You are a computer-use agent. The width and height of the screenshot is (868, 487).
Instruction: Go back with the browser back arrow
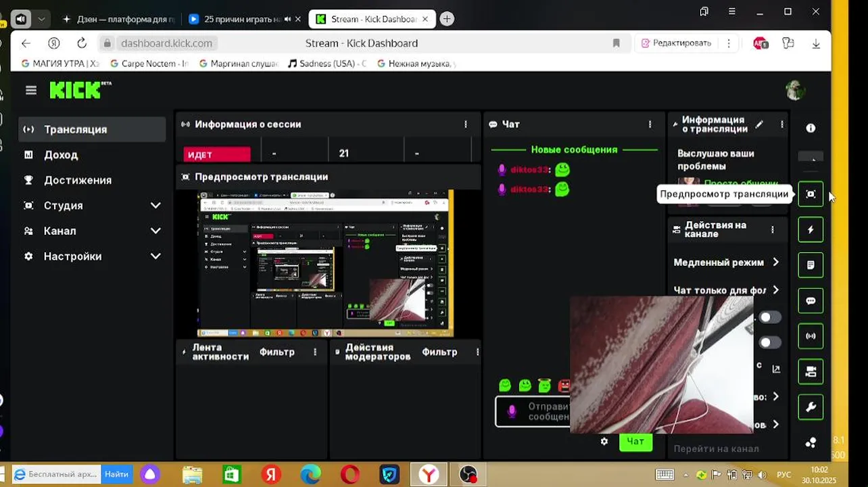tap(26, 43)
